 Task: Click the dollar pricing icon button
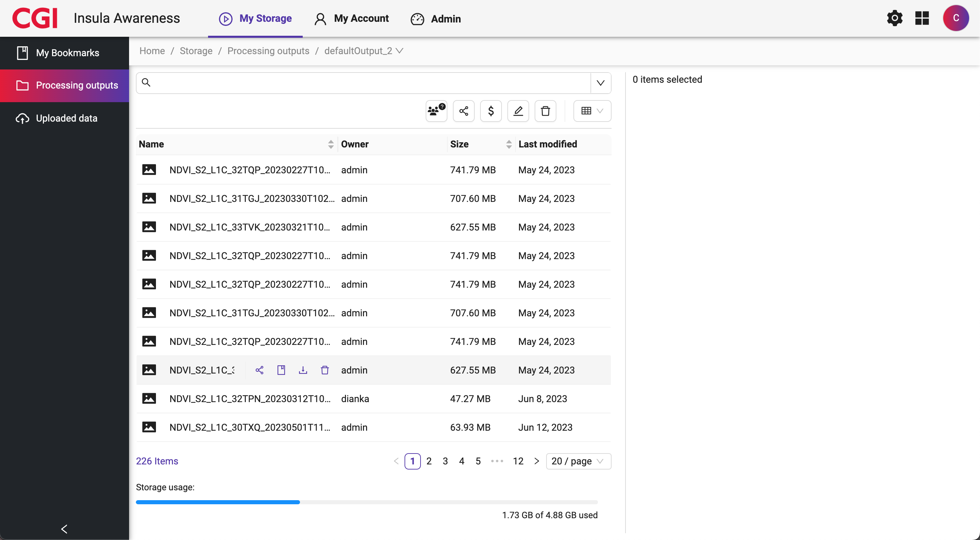tap(491, 111)
